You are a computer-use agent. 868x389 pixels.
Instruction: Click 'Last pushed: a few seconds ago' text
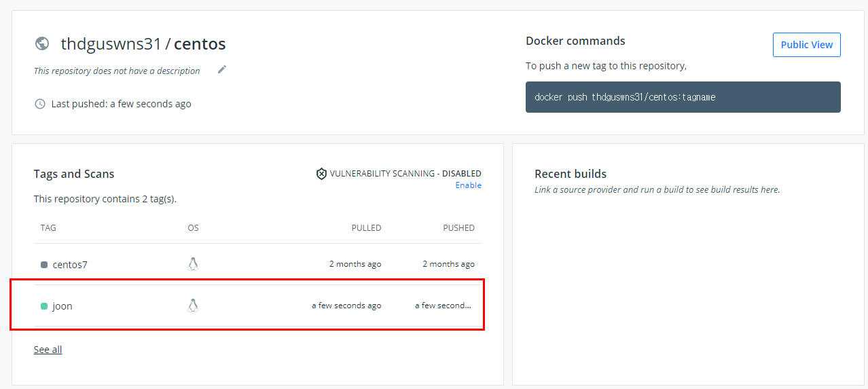pos(122,104)
